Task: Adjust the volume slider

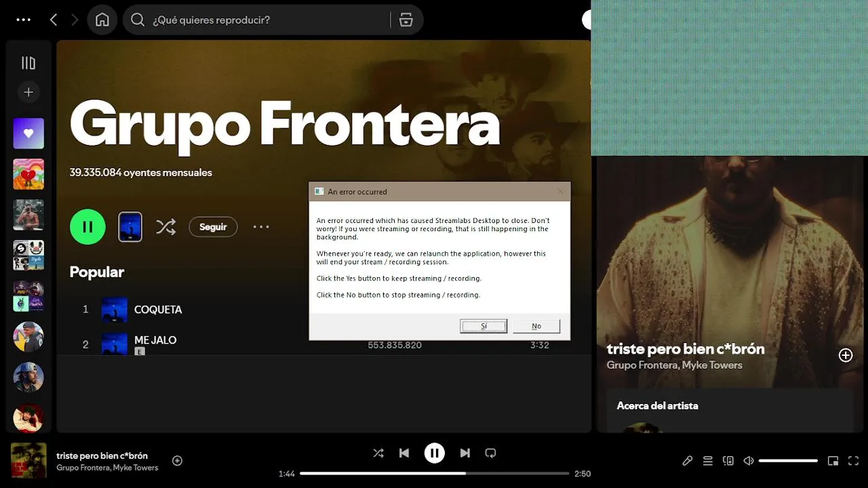Action: point(788,461)
